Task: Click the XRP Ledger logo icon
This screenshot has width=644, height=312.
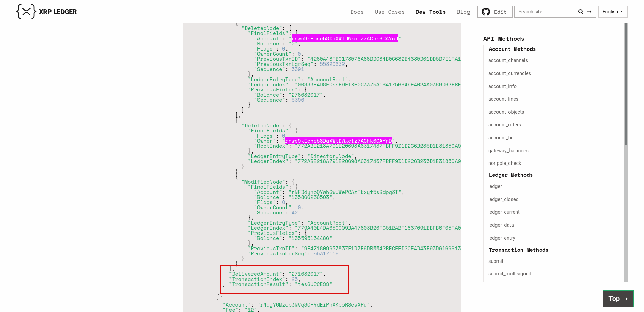Action: click(x=26, y=12)
